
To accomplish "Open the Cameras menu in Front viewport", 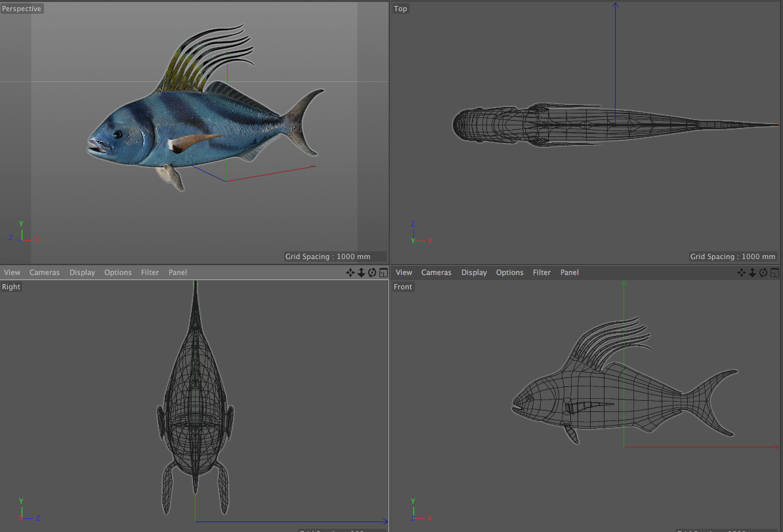I will 436,272.
